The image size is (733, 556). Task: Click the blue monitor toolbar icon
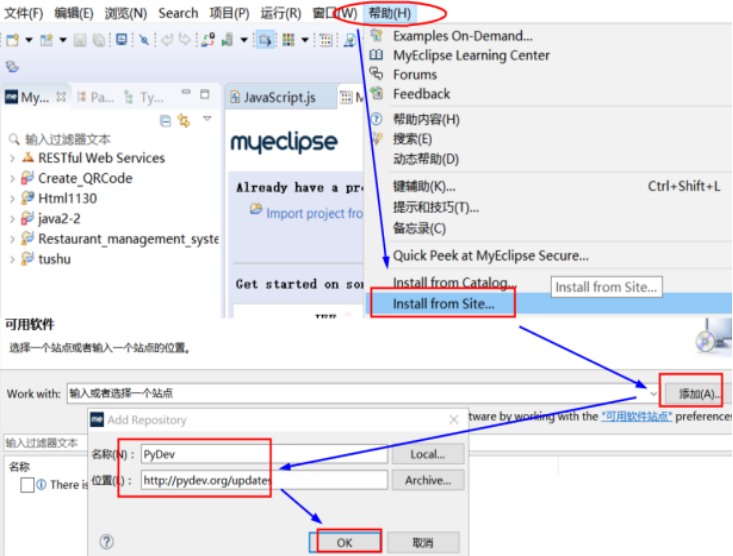pyautogui.click(x=122, y=40)
